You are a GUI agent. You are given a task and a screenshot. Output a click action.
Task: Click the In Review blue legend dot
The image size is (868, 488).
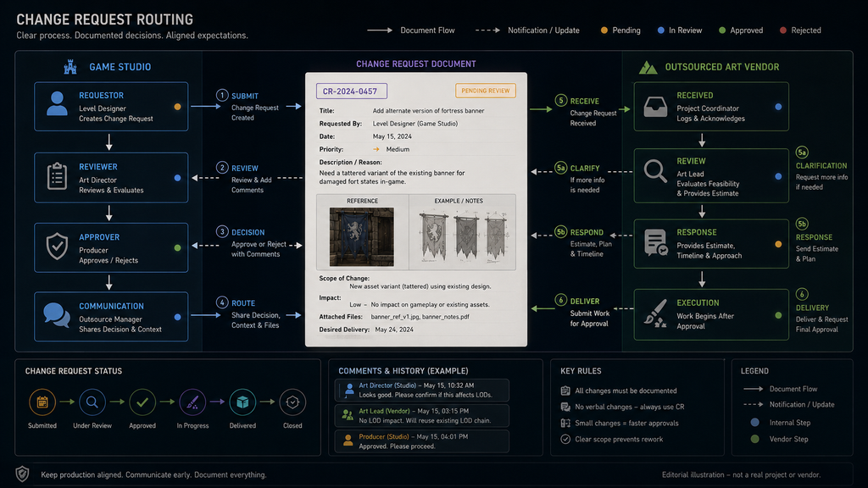point(660,30)
